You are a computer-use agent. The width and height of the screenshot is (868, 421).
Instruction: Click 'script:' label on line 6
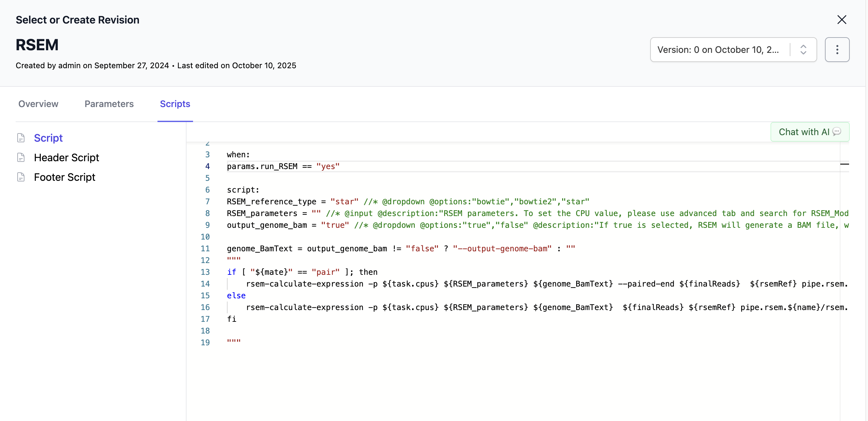243,190
